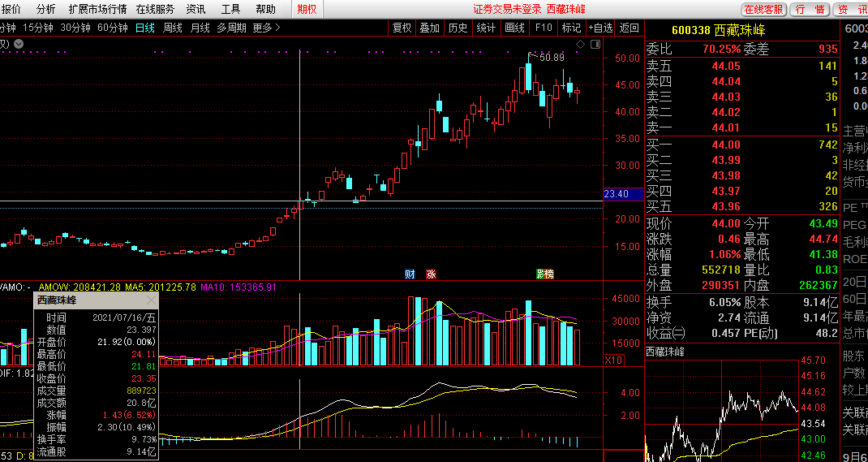Click 成交量 value 889723 in popup

click(142, 391)
